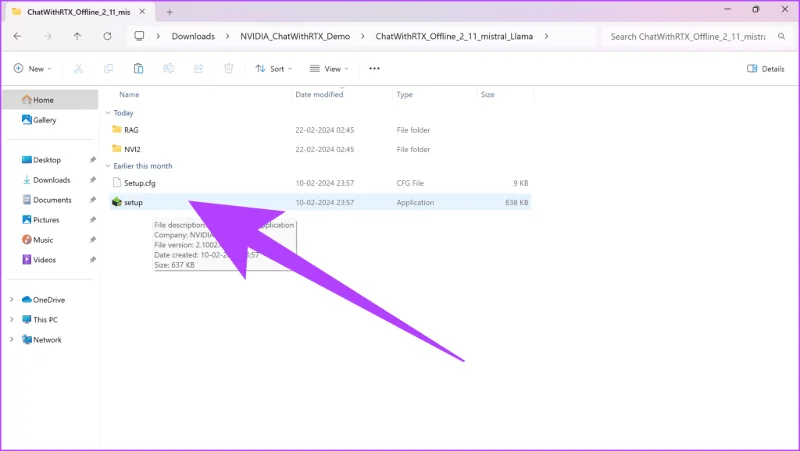Click the pin icon next to Pictures
800x451 pixels.
(x=92, y=219)
